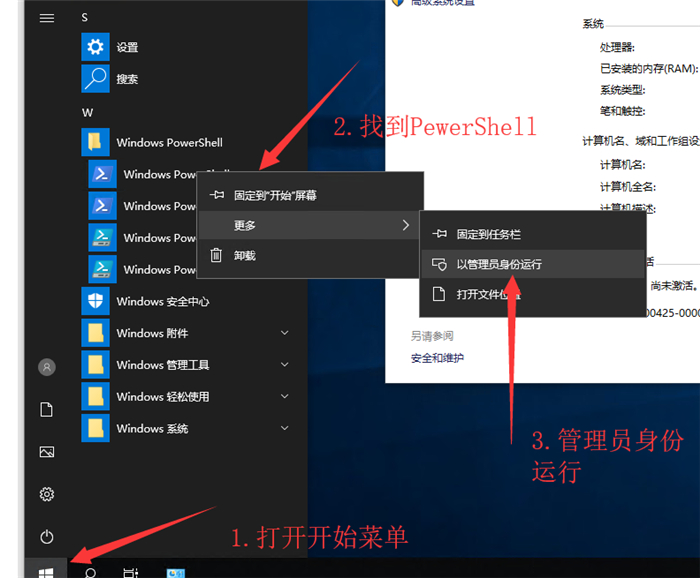This screenshot has width=700, height=578.
Task: Click the second Windows PowerShell app icon
Action: [102, 205]
